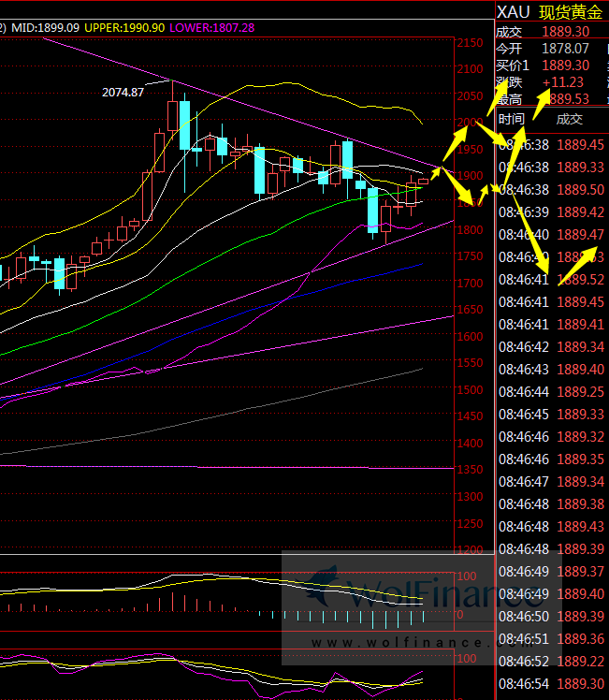Click the 1250 price axis label
The height and width of the screenshot is (700, 609).
click(470, 523)
